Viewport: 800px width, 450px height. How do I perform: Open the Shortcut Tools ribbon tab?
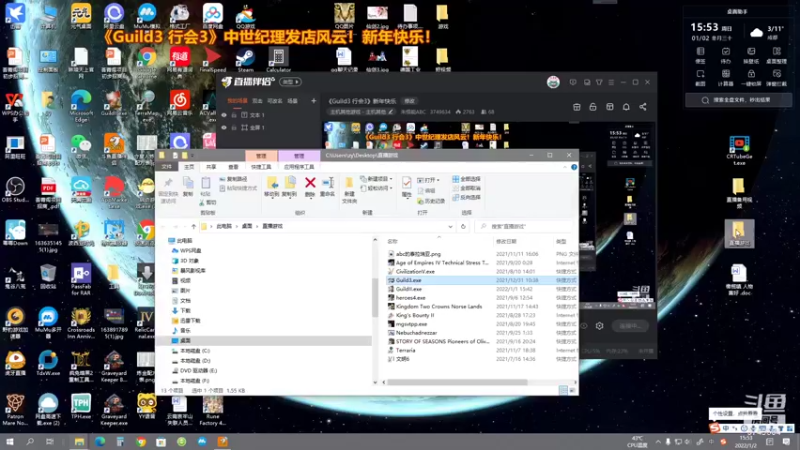coord(261,167)
